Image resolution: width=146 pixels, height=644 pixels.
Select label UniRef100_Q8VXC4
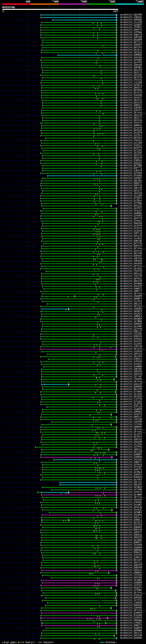click(131, 354)
